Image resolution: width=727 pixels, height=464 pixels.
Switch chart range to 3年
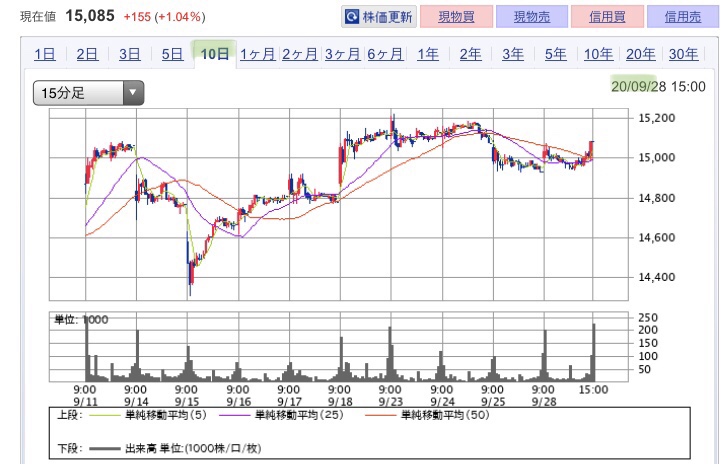[513, 54]
